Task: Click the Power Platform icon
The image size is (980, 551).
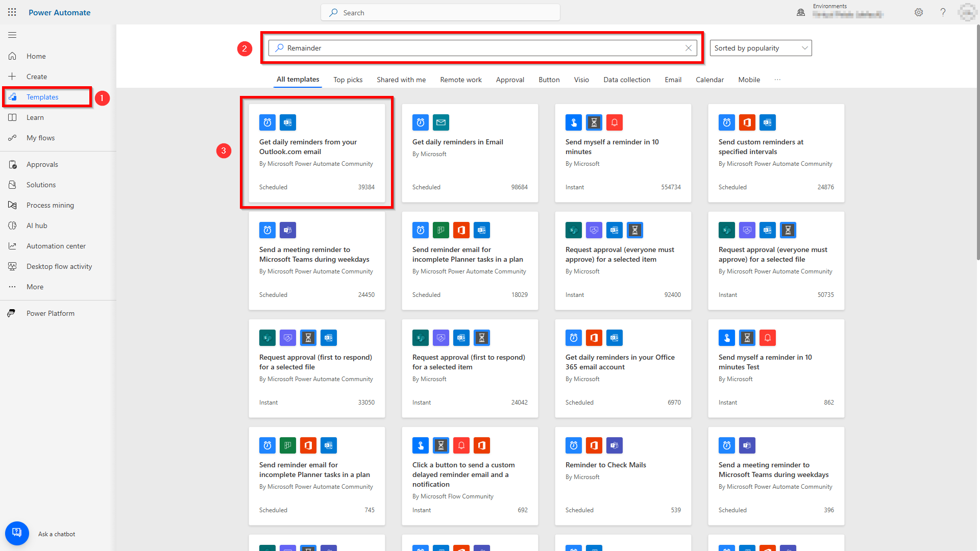Action: (x=11, y=313)
